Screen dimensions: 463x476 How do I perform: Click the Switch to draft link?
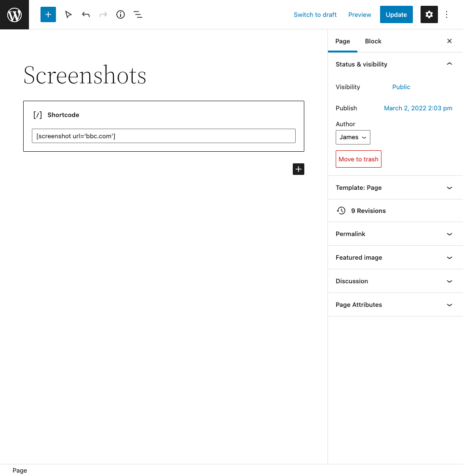[315, 14]
